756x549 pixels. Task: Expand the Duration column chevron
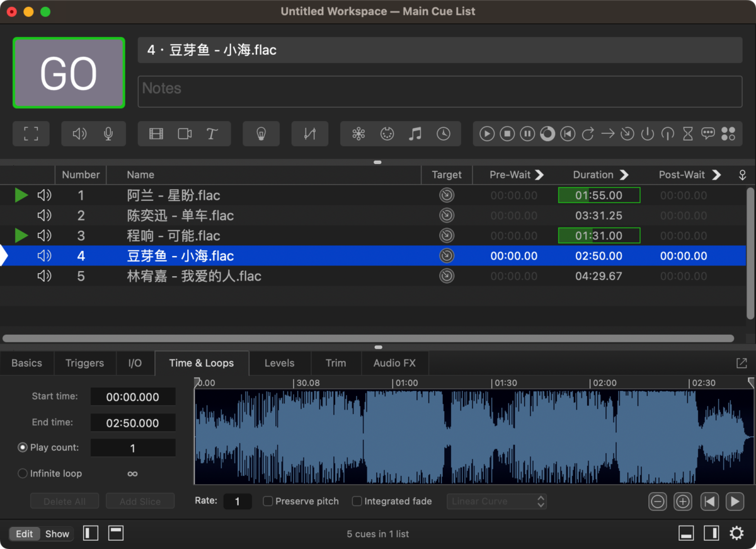click(624, 175)
